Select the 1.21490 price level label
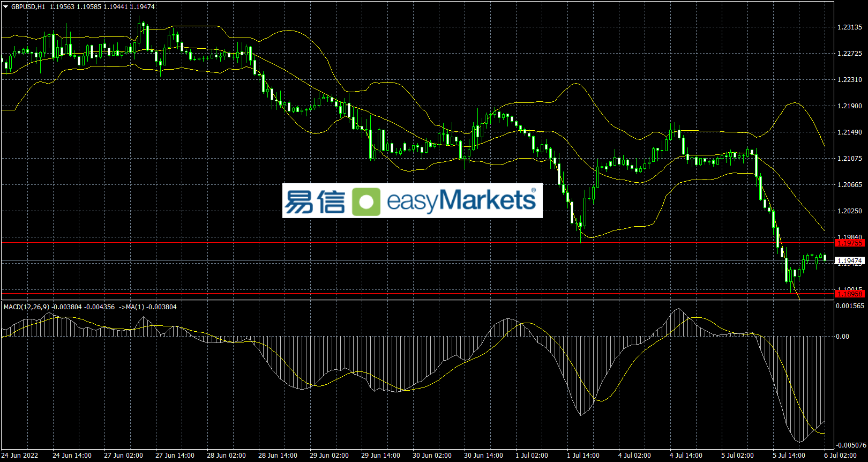 [x=850, y=132]
